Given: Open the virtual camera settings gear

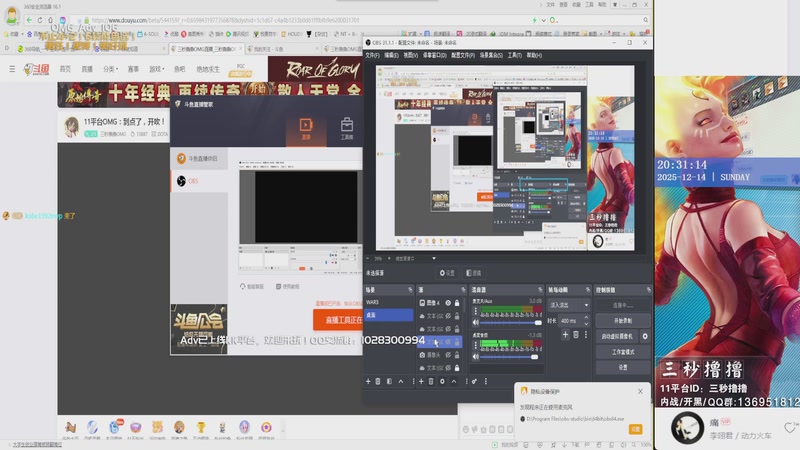Looking at the screenshot, I should click(x=645, y=336).
